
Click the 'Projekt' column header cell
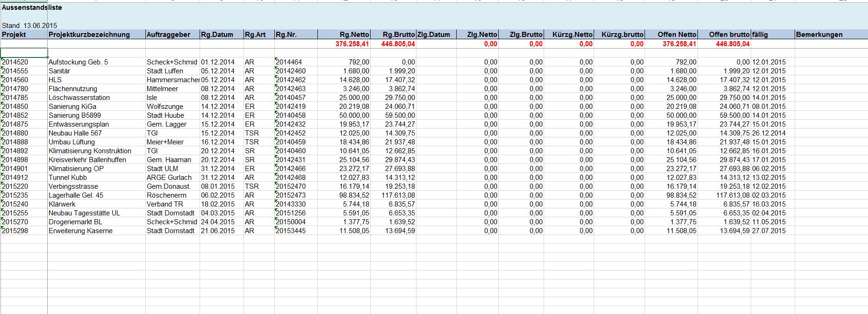(14, 35)
